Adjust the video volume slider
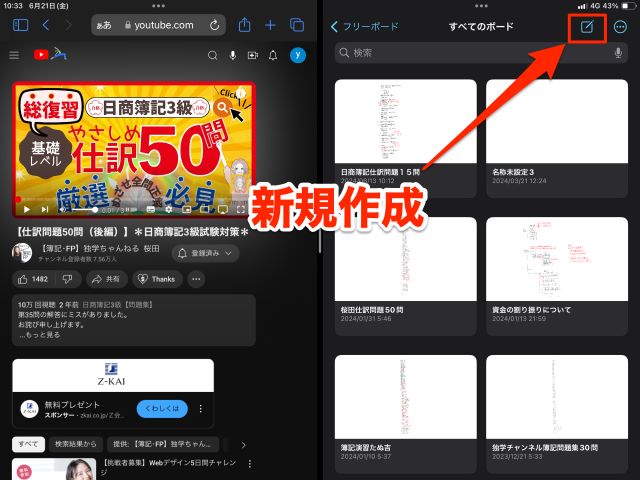 point(84,210)
